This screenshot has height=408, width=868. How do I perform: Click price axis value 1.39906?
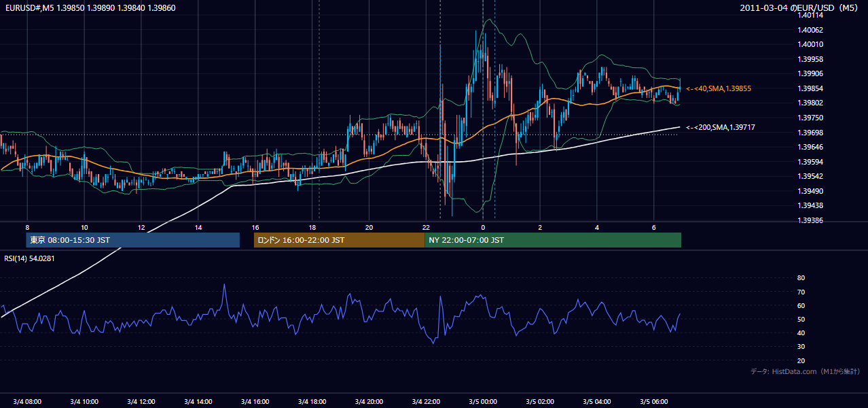click(812, 74)
